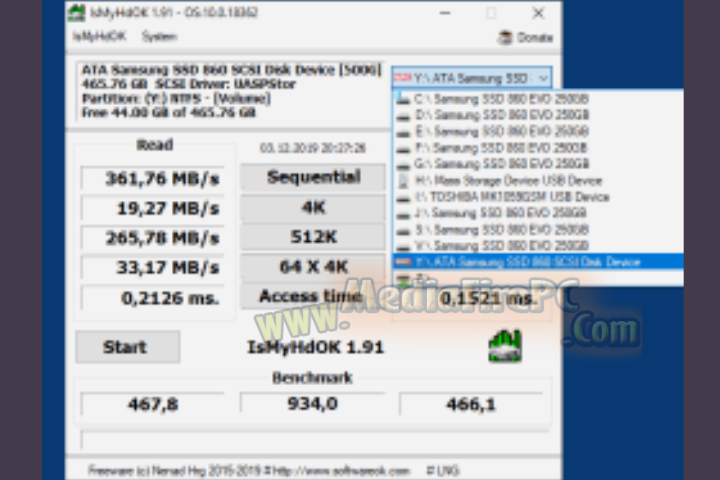Click the Donate icon in menu bar
The width and height of the screenshot is (720, 480).
click(505, 37)
